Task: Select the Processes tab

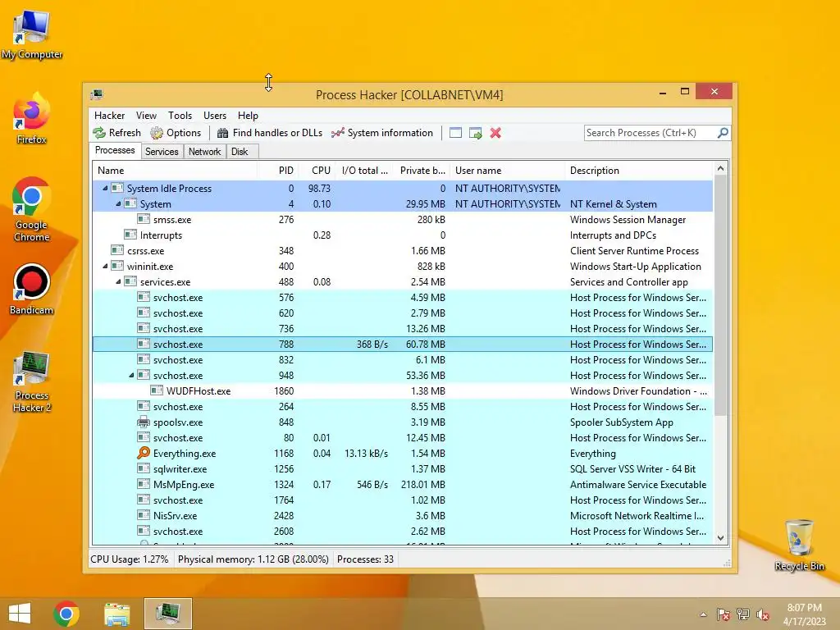Action: point(115,151)
